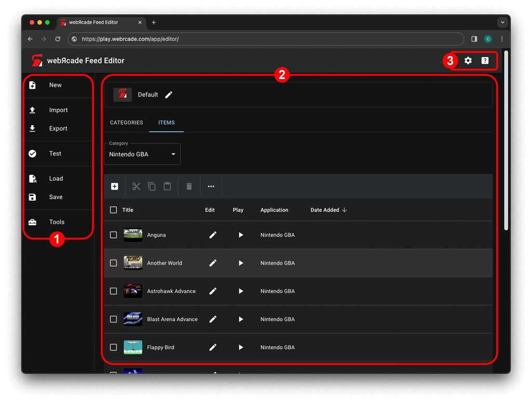Open the browser tab list chevron
532x402 pixels.
[x=502, y=22]
